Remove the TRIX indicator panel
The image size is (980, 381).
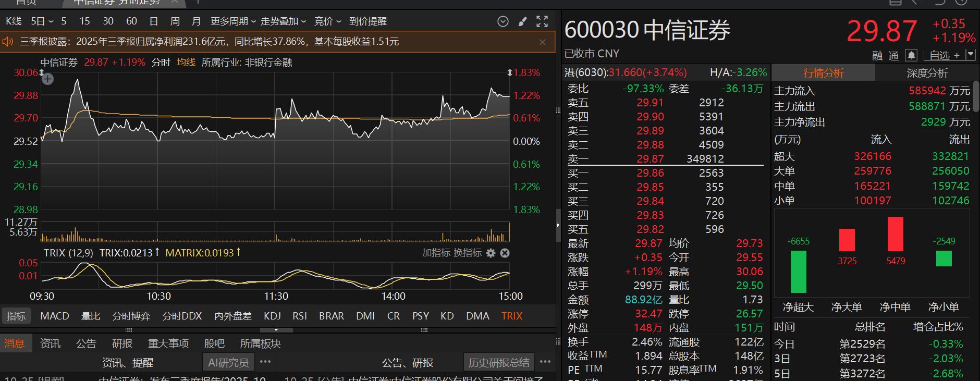(x=505, y=253)
